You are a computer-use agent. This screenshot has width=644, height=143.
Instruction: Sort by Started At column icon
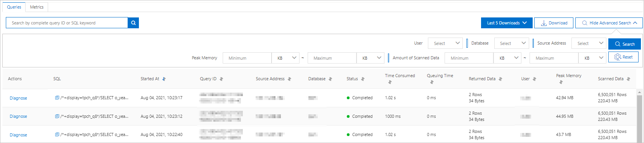[164, 79]
